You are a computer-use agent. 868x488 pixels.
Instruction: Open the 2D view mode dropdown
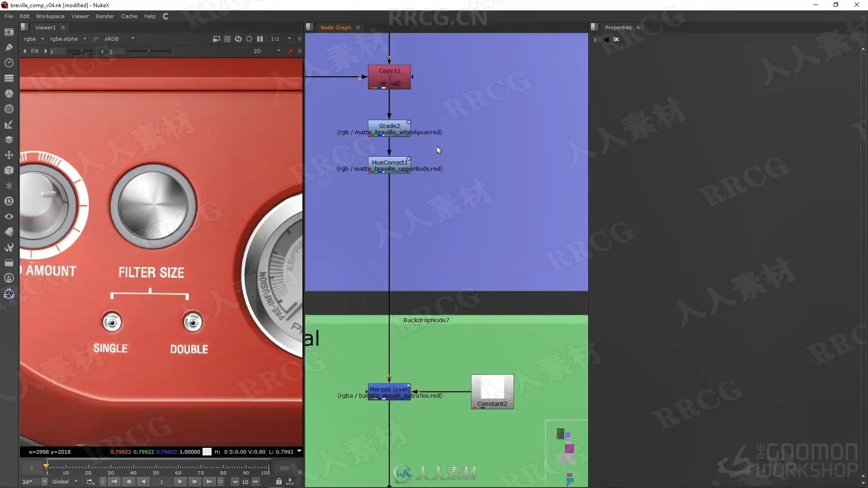pos(267,51)
